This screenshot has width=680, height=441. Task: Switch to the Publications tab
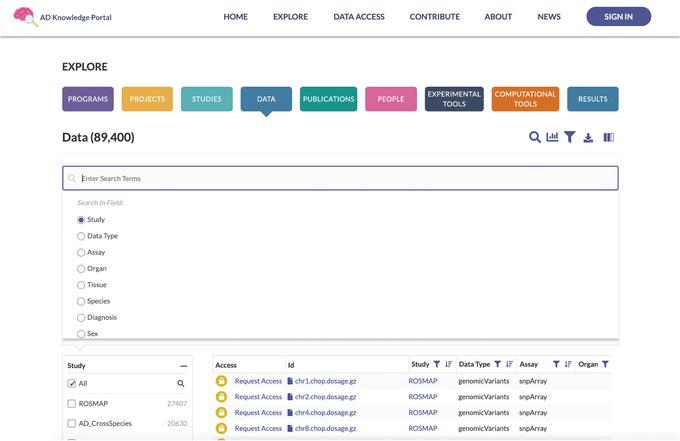(328, 99)
